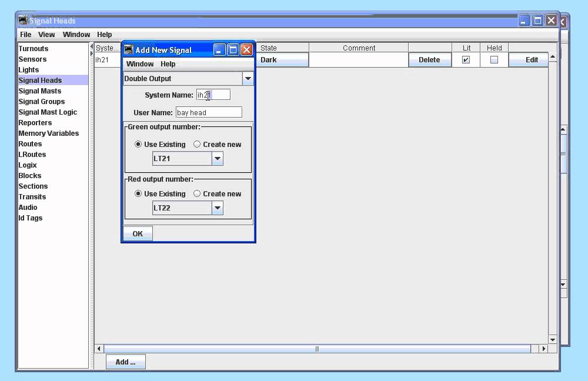Click the JMRI icon in Signal Heads title bar

click(x=24, y=20)
